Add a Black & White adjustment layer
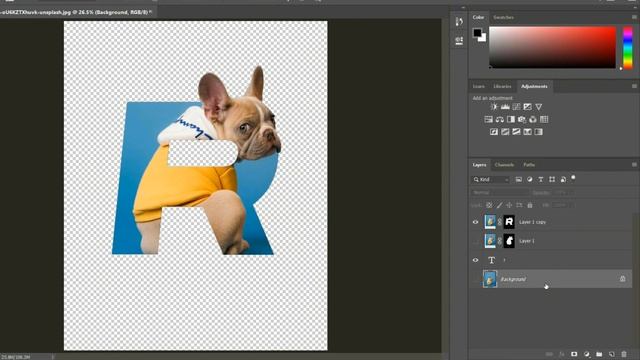640x360 pixels. 511,120
